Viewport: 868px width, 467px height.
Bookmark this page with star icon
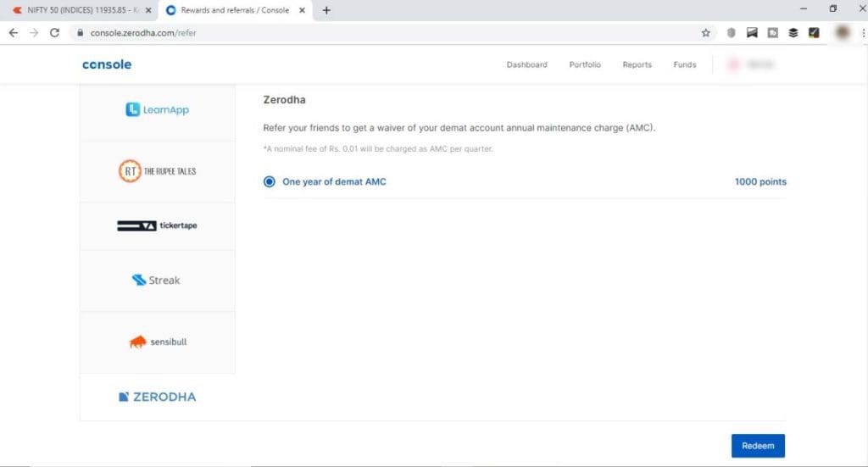pos(706,33)
